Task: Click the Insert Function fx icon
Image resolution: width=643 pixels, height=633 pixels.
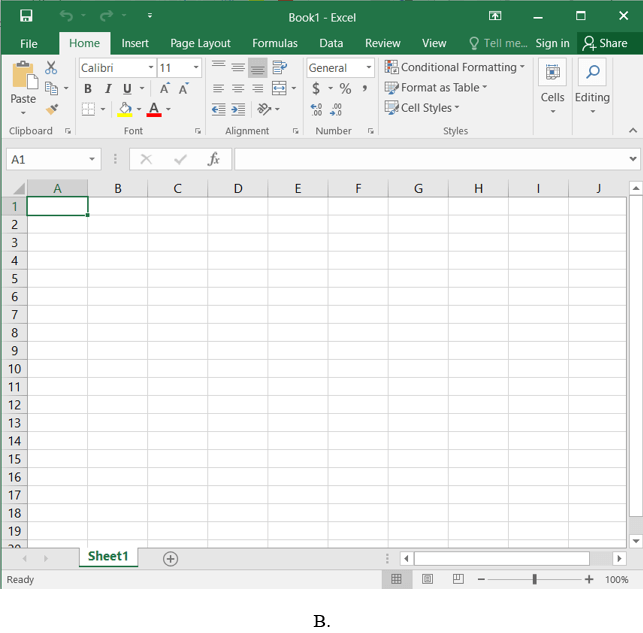Action: coord(213,160)
